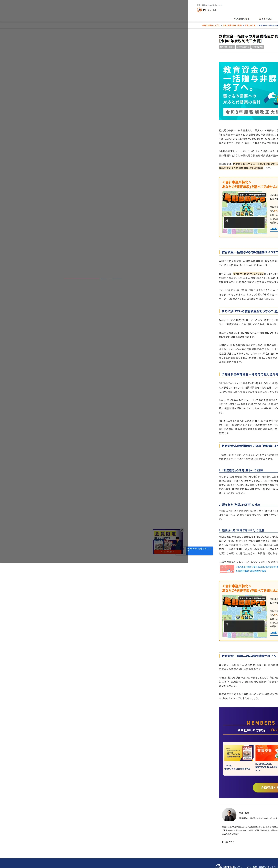This screenshot has width=278, height=868.
Task: Click the MEMBERS heading in the purple banner
Action: [x=261, y=723]
